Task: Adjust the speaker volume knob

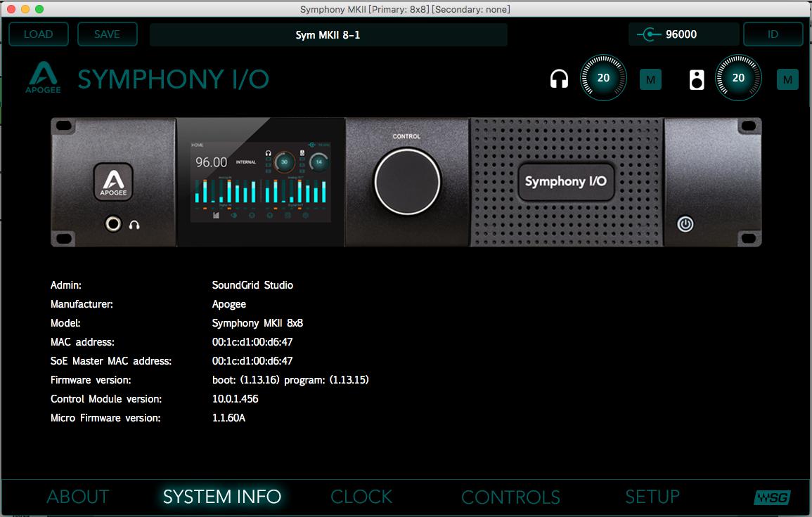Action: coord(738,78)
